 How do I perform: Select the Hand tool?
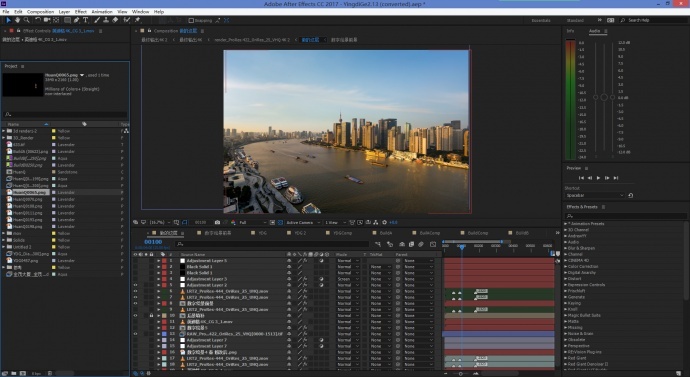[18, 20]
